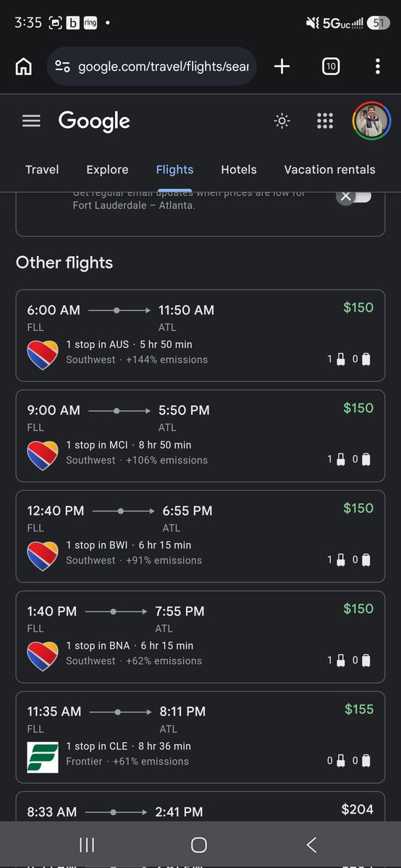The image size is (401, 868).
Task: Switch to the Explore tab
Action: click(107, 170)
